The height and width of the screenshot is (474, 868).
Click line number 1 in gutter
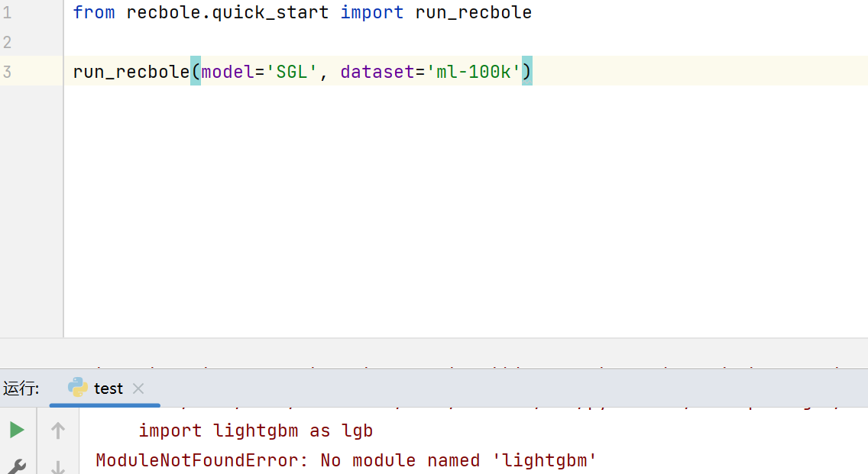(x=7, y=12)
